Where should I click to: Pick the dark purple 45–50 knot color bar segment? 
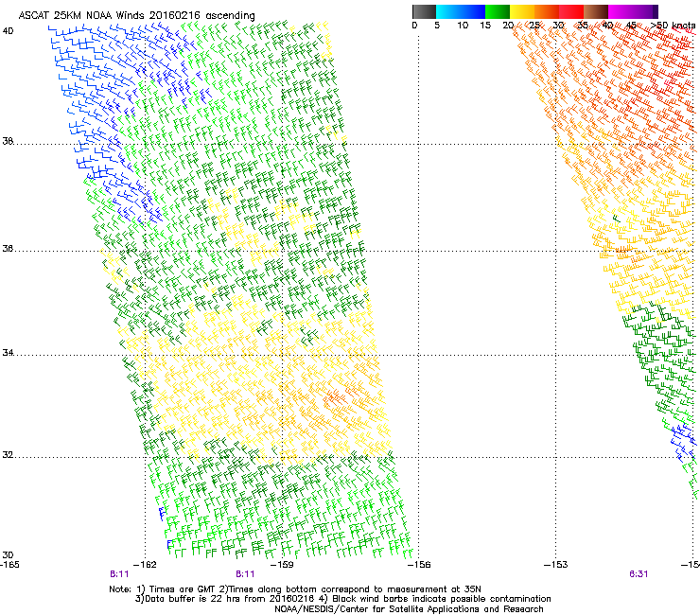(645, 11)
